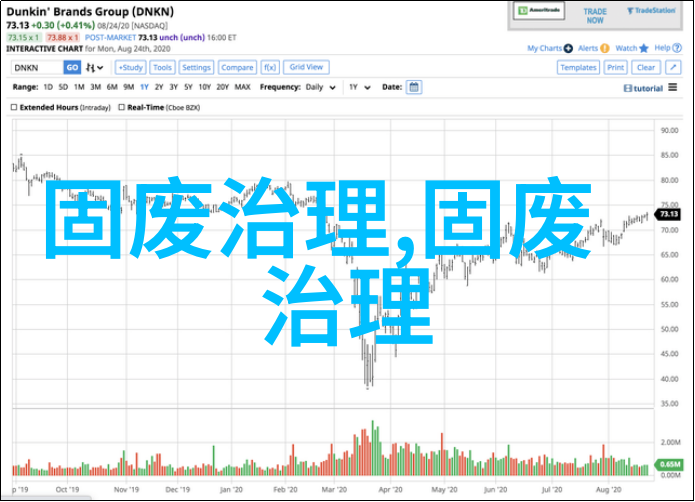
Task: Click the Clear button
Action: pos(646,68)
